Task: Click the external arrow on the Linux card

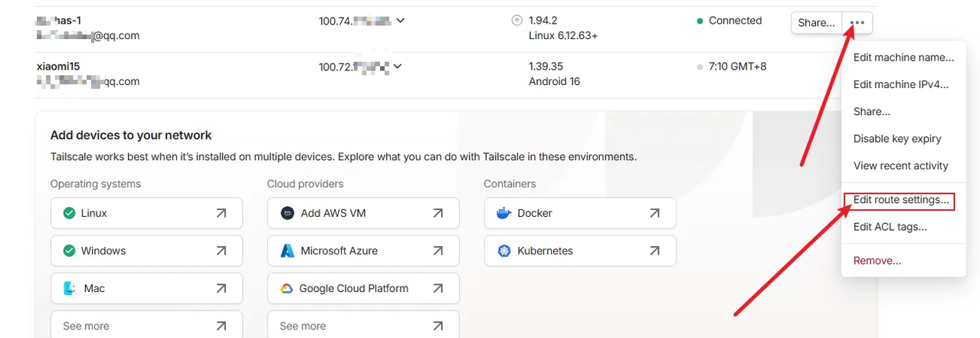Action: coord(221,213)
